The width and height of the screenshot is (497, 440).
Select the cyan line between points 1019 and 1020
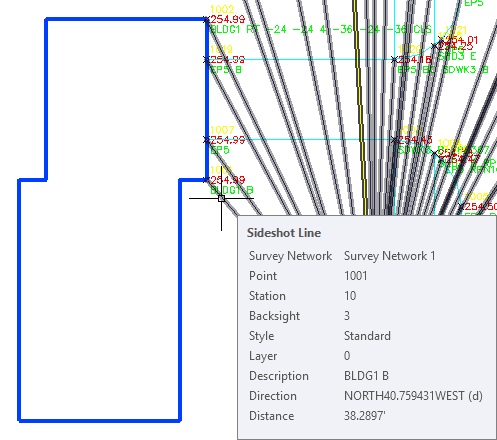coord(300,60)
